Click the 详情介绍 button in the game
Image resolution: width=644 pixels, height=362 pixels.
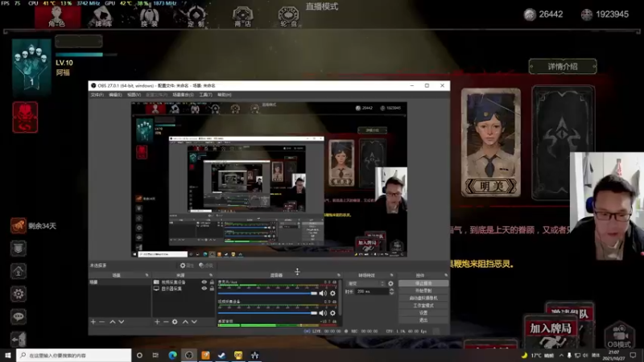pos(563,67)
